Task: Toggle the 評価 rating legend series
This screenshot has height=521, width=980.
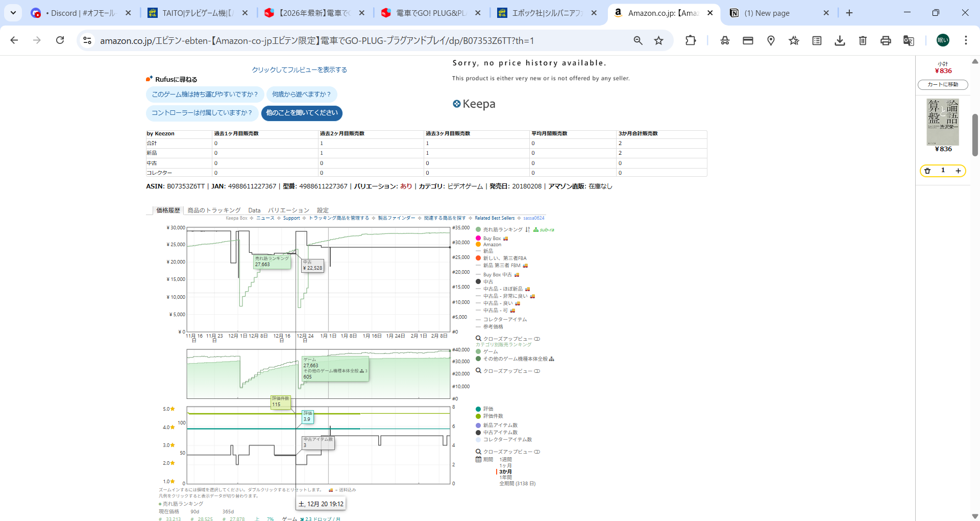Action: [484, 409]
